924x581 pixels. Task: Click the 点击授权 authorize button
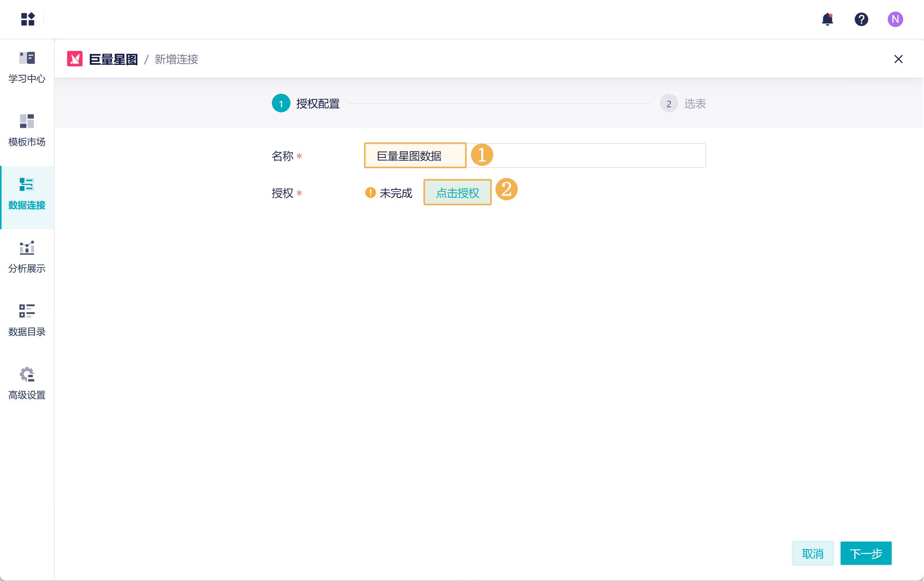(x=457, y=193)
